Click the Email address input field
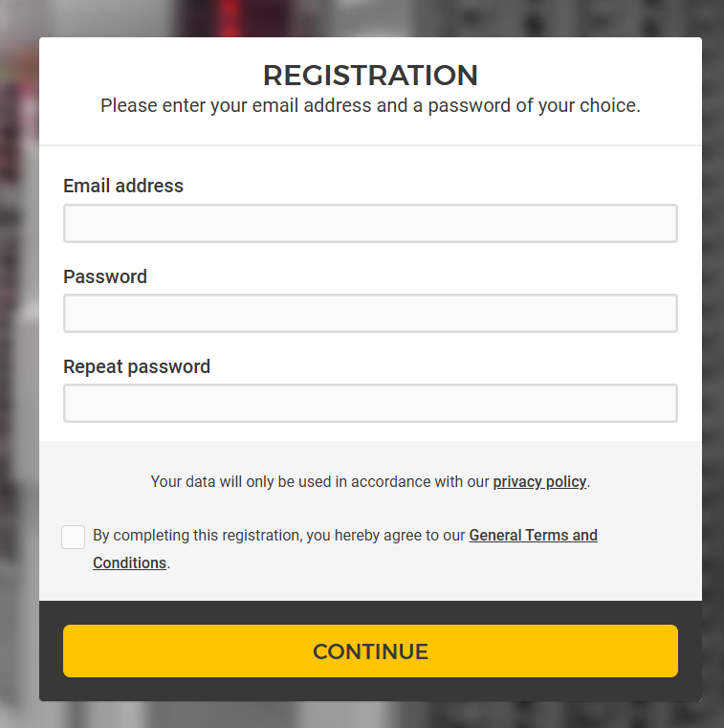724x728 pixels. point(370,224)
